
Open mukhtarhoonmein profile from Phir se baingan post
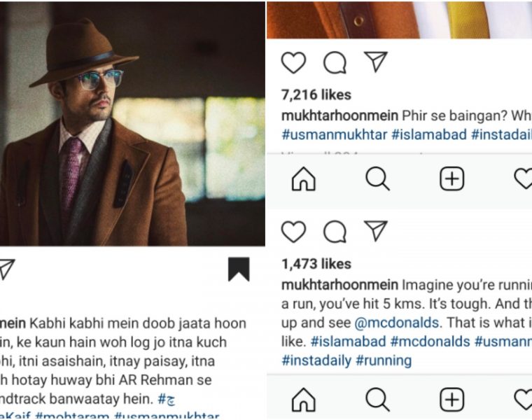coord(339,115)
